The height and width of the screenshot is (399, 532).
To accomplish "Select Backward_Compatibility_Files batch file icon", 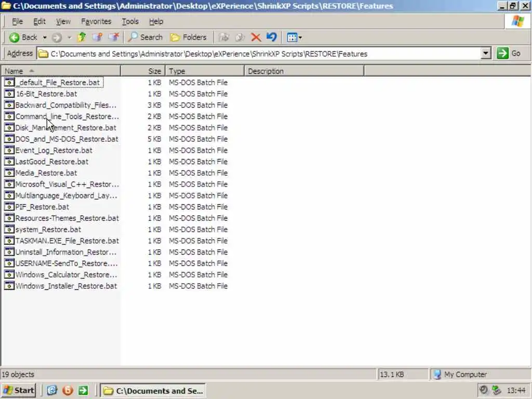I will [x=9, y=105].
